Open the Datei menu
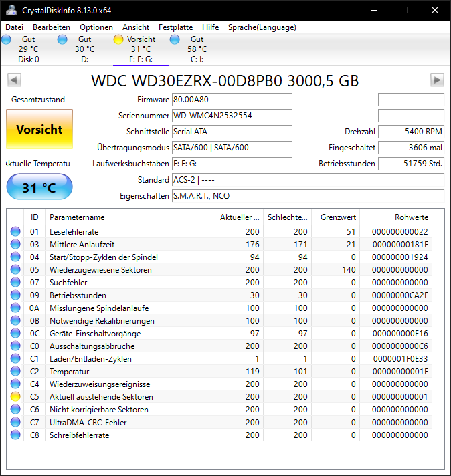This screenshot has width=451, height=476. pyautogui.click(x=14, y=27)
